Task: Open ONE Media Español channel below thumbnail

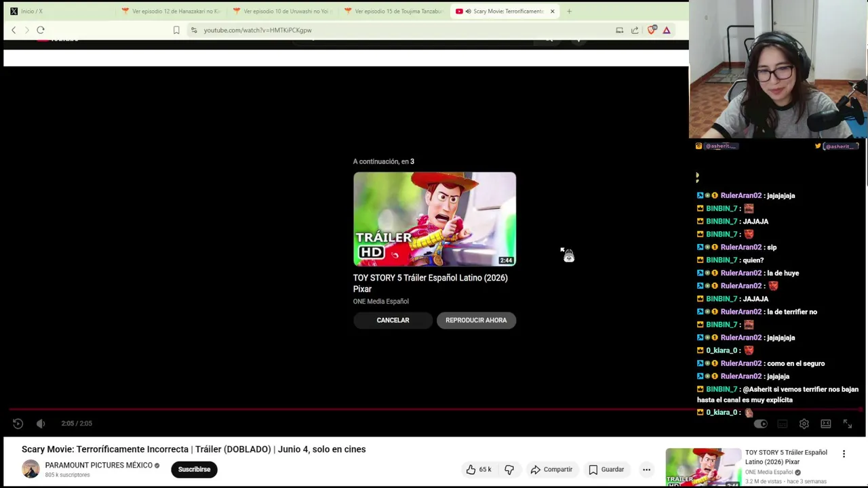Action: [380, 302]
